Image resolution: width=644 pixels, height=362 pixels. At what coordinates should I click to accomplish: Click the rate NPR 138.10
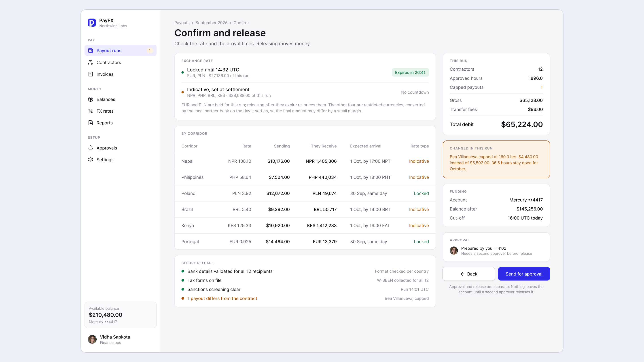239,161
